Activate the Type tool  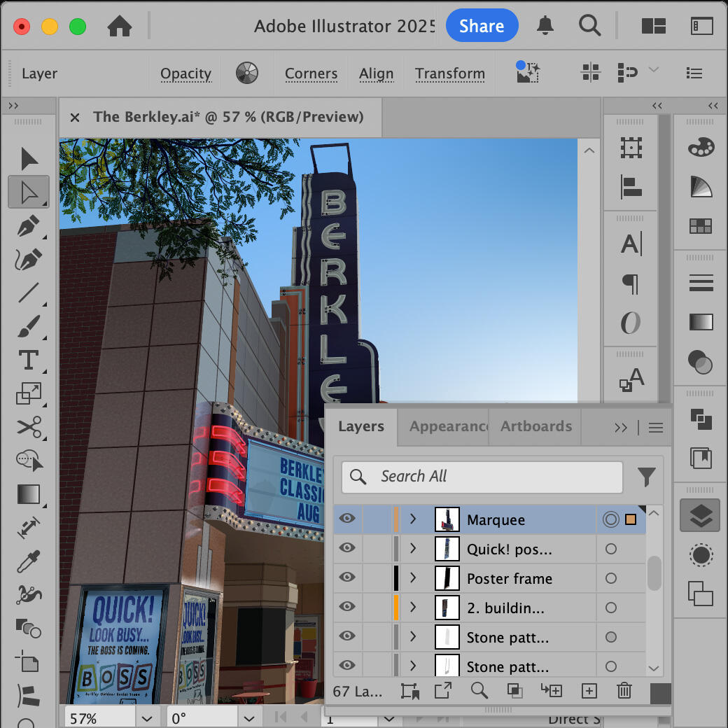click(x=29, y=360)
